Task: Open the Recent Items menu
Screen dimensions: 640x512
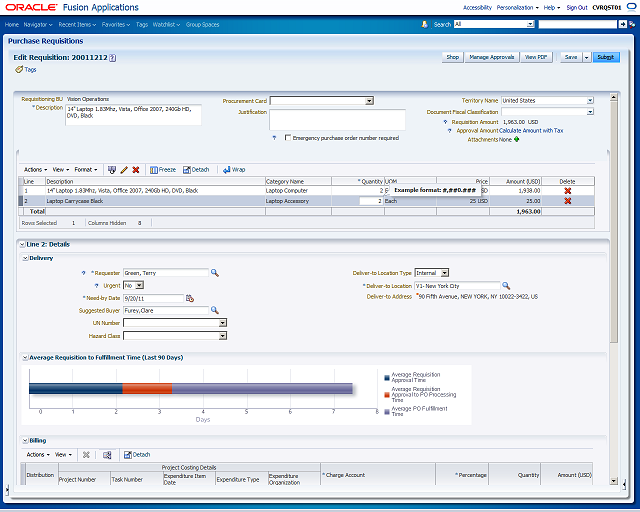Action: pyautogui.click(x=77, y=25)
